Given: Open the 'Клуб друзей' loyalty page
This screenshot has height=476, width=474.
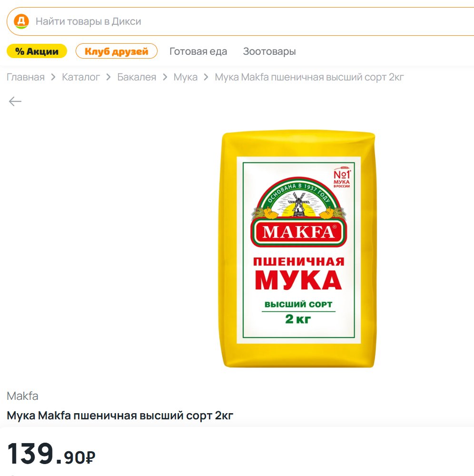Looking at the screenshot, I should click(x=117, y=51).
